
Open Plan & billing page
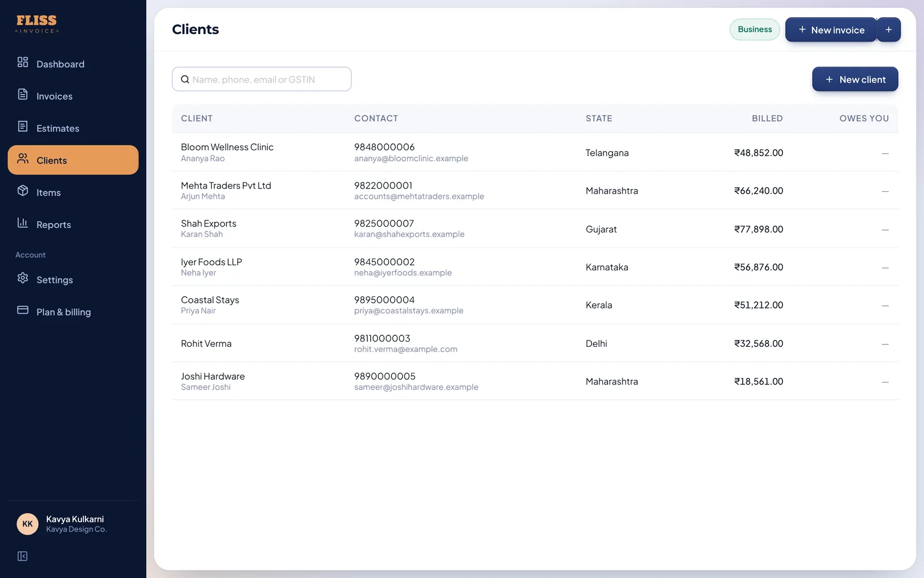(x=73, y=312)
